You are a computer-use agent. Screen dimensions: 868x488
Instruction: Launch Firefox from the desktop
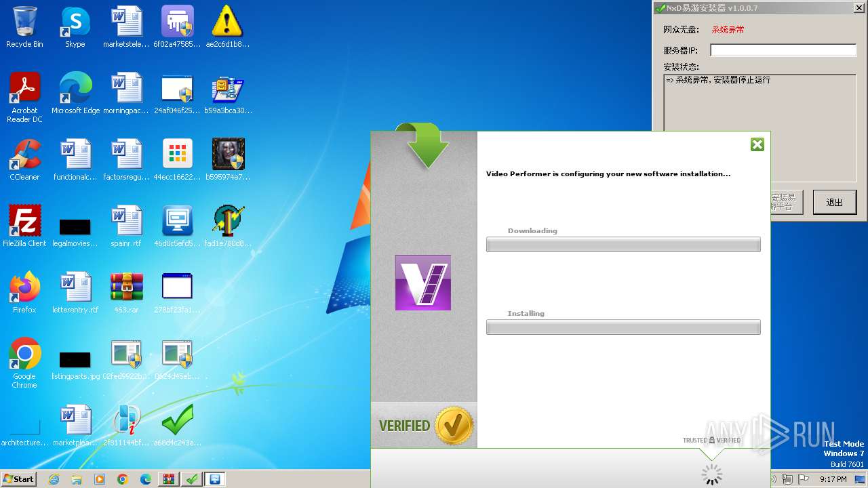click(24, 293)
